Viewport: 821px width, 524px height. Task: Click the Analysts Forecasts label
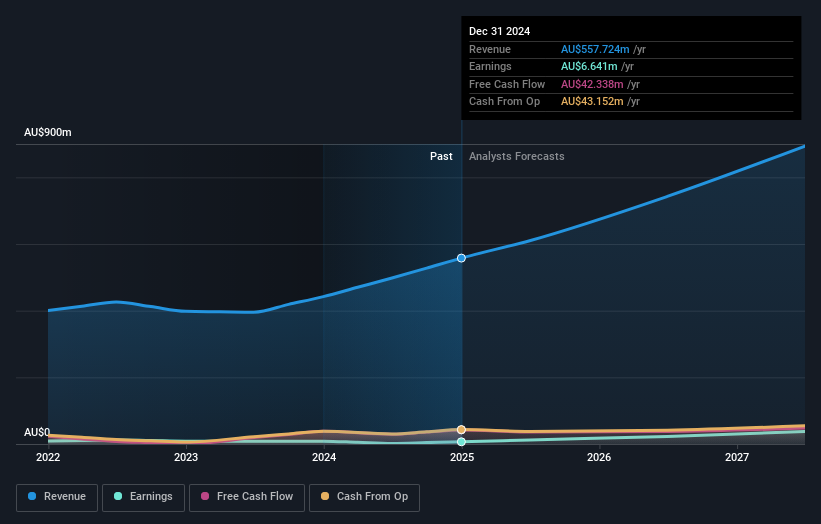(x=517, y=157)
